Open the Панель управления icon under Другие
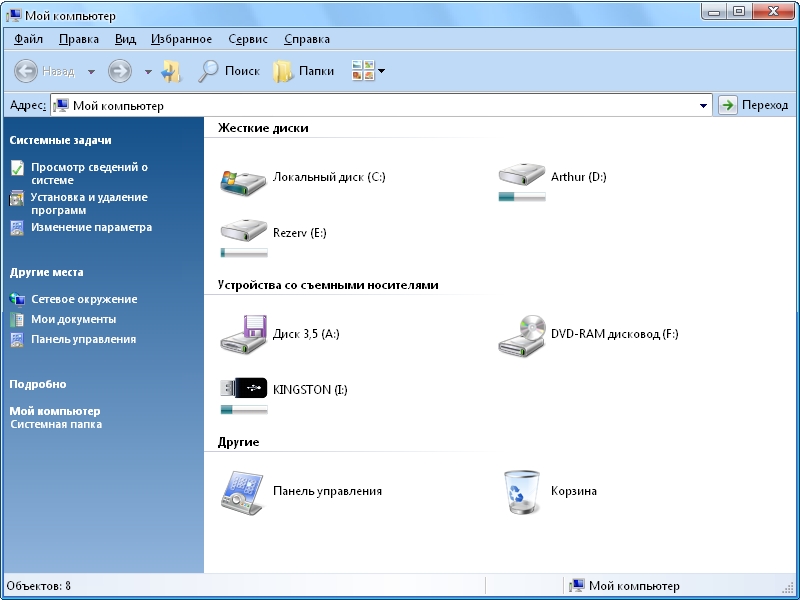The width and height of the screenshot is (800, 600). tap(243, 491)
